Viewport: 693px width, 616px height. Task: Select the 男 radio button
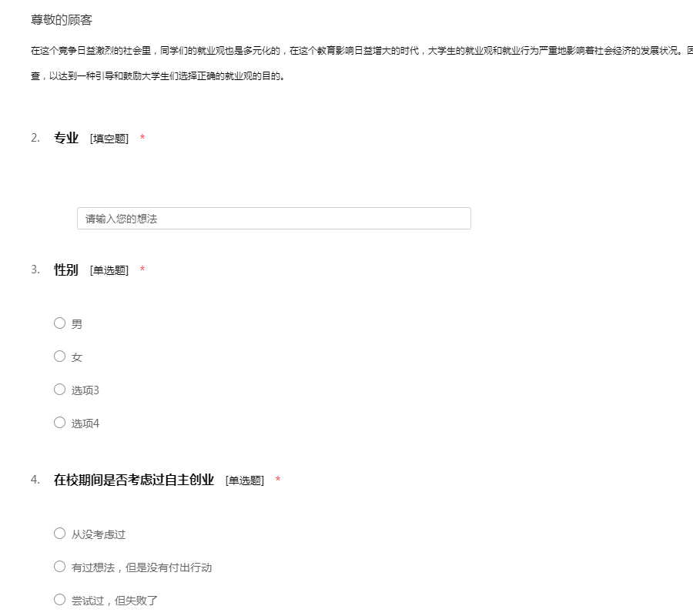[59, 323]
